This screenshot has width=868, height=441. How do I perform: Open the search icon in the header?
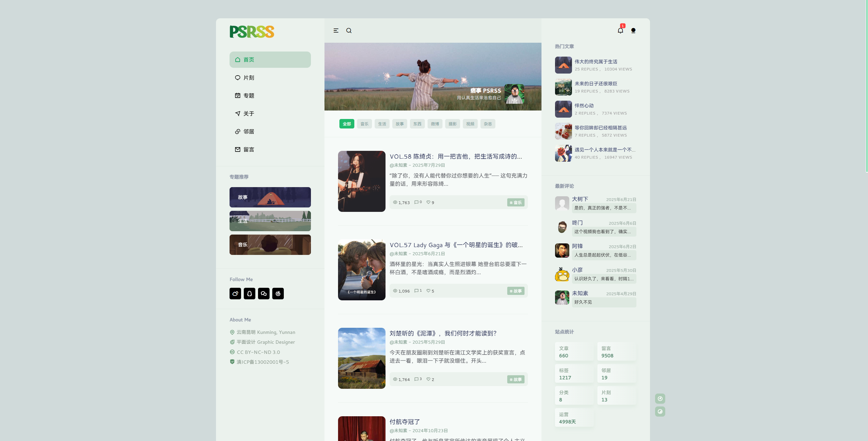point(349,31)
